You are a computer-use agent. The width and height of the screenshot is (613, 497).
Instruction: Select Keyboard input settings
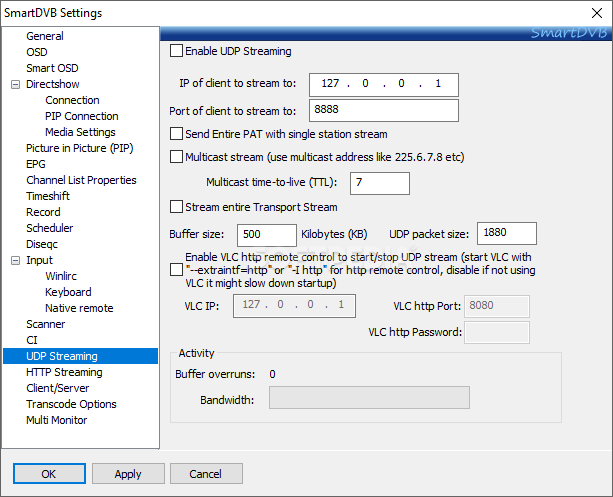pos(68,292)
